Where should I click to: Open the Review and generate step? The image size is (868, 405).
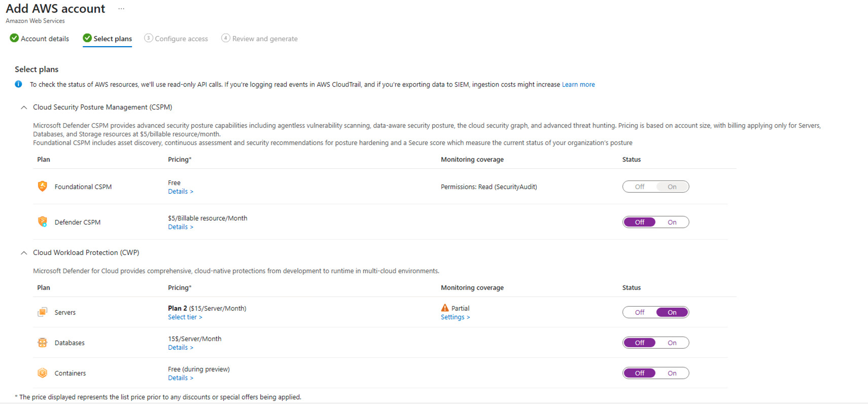click(259, 39)
